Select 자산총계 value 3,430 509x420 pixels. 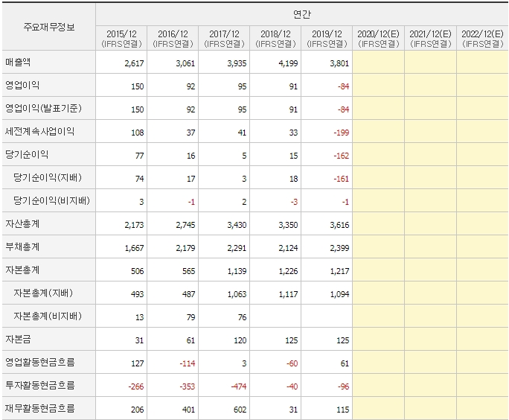[x=237, y=225]
